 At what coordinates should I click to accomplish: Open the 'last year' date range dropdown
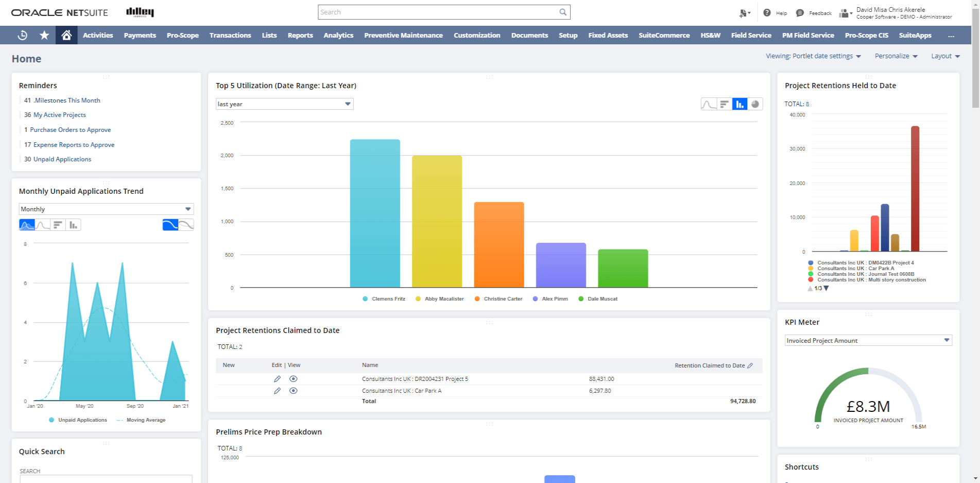point(284,104)
